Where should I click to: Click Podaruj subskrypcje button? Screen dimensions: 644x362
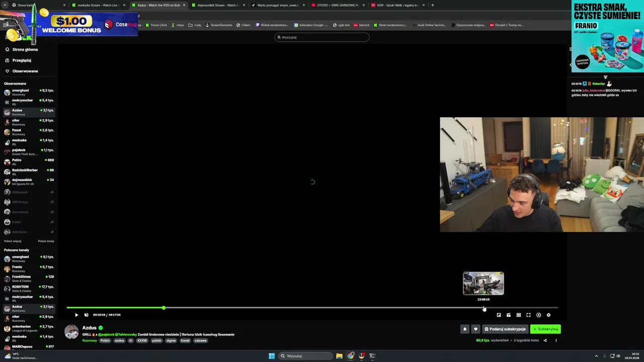point(505,329)
